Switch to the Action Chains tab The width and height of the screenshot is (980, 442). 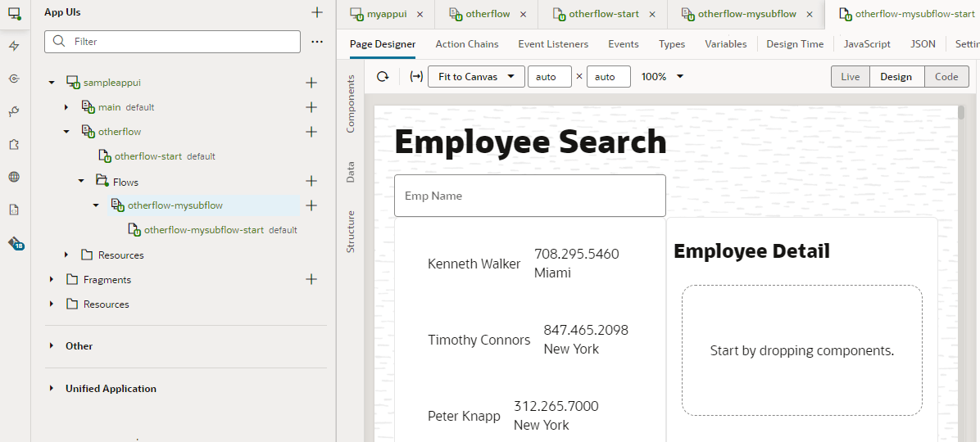pos(466,44)
